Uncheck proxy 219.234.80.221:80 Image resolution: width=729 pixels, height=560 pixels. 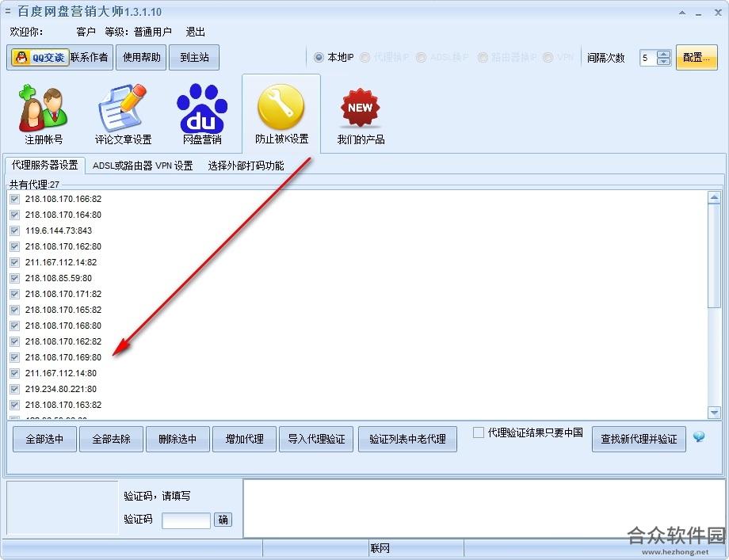pyautogui.click(x=15, y=388)
